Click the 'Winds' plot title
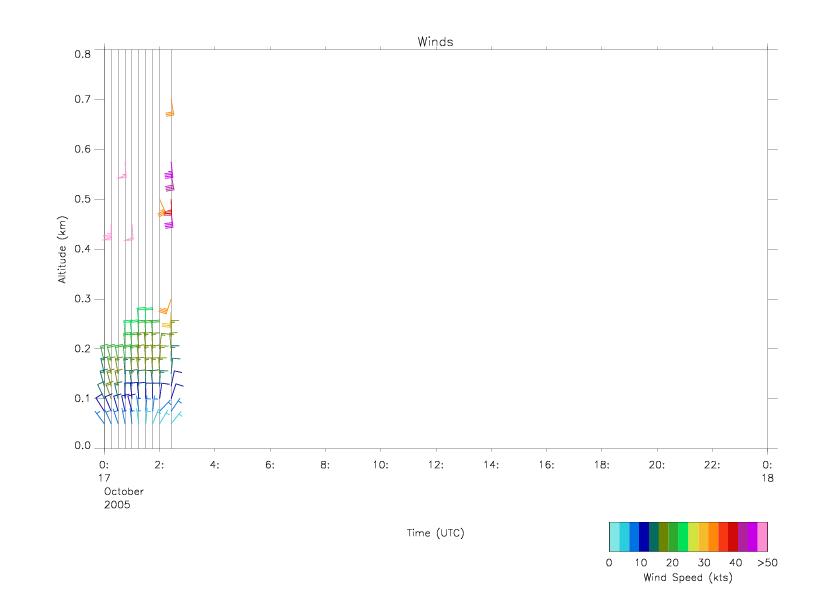827x611 pixels. click(x=435, y=42)
